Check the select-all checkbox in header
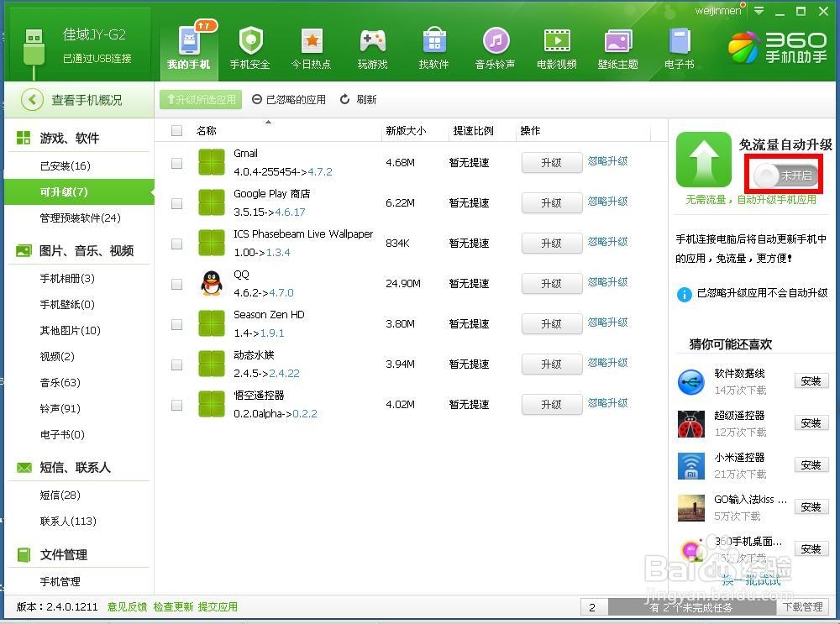The width and height of the screenshot is (840, 624). point(176,131)
